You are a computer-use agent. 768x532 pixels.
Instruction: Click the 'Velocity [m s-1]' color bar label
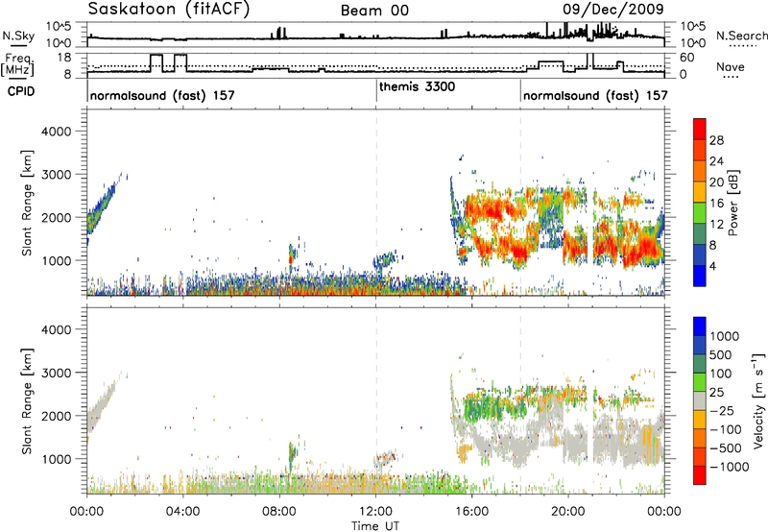[758, 400]
